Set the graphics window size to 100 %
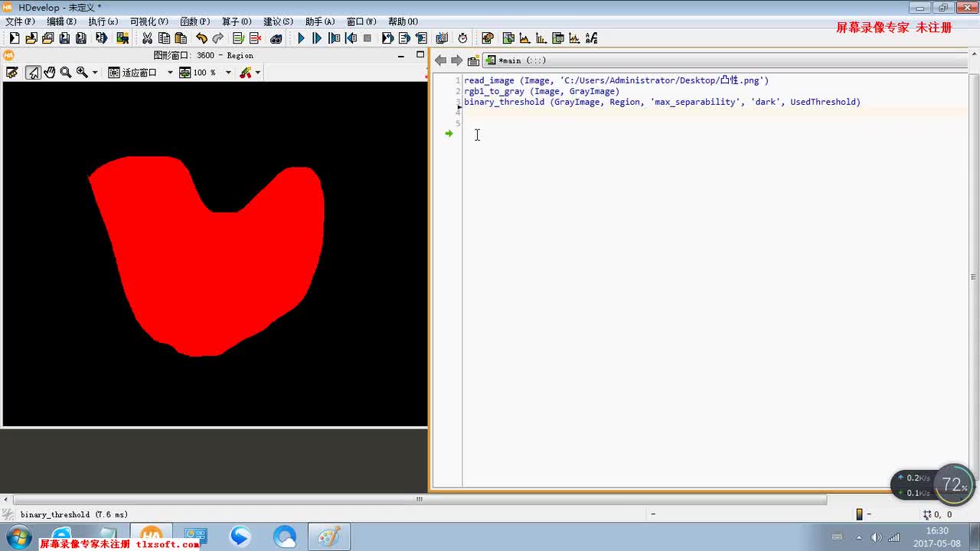The width and height of the screenshot is (980, 551). click(x=198, y=73)
